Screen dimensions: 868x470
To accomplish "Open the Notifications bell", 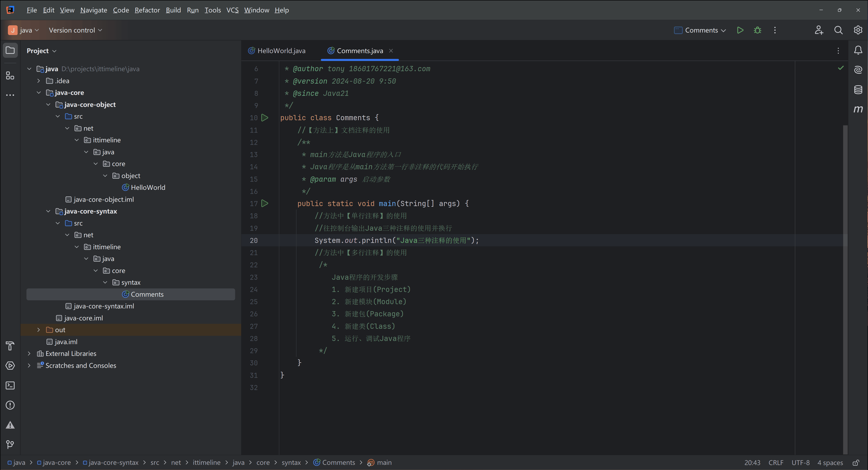I will [x=858, y=51].
